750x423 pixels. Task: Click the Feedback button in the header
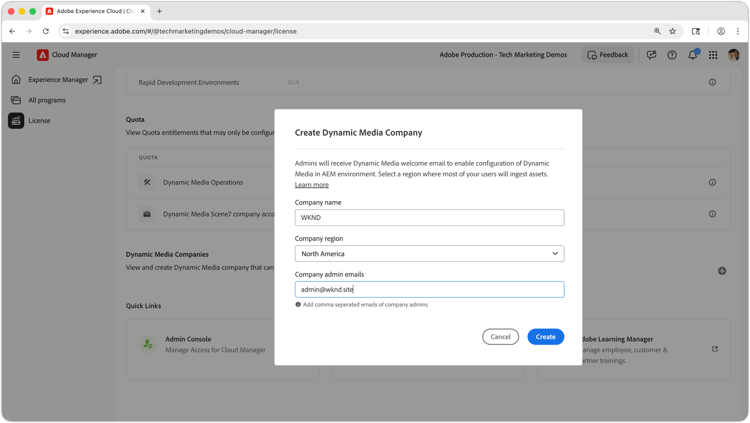(x=607, y=55)
